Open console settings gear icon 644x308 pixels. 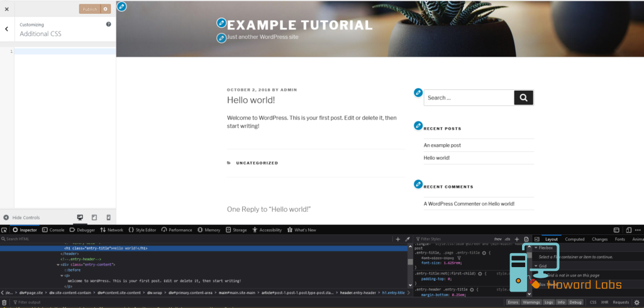click(636, 302)
